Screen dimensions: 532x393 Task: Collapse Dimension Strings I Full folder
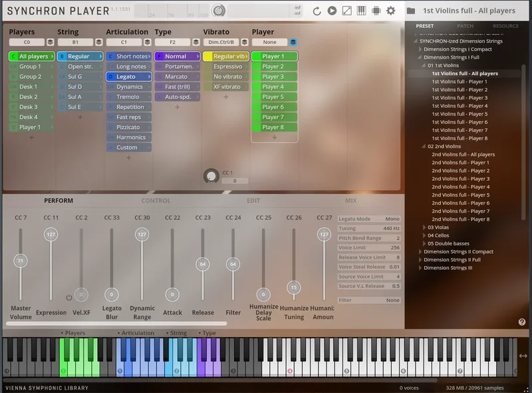point(420,57)
